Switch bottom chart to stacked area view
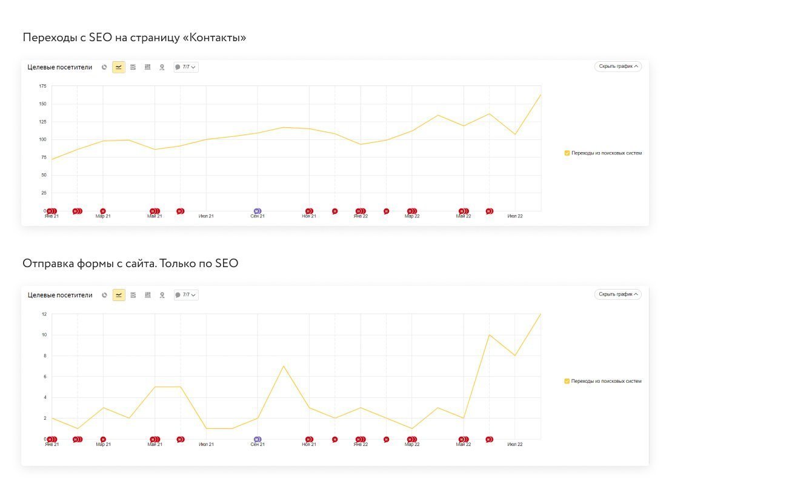Image resolution: width=812 pixels, height=504 pixels. pos(133,295)
